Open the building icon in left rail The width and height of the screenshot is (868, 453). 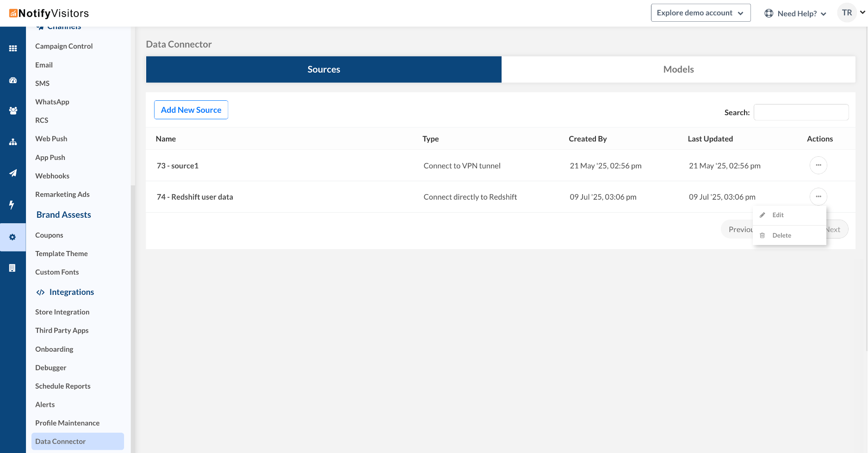(12, 268)
